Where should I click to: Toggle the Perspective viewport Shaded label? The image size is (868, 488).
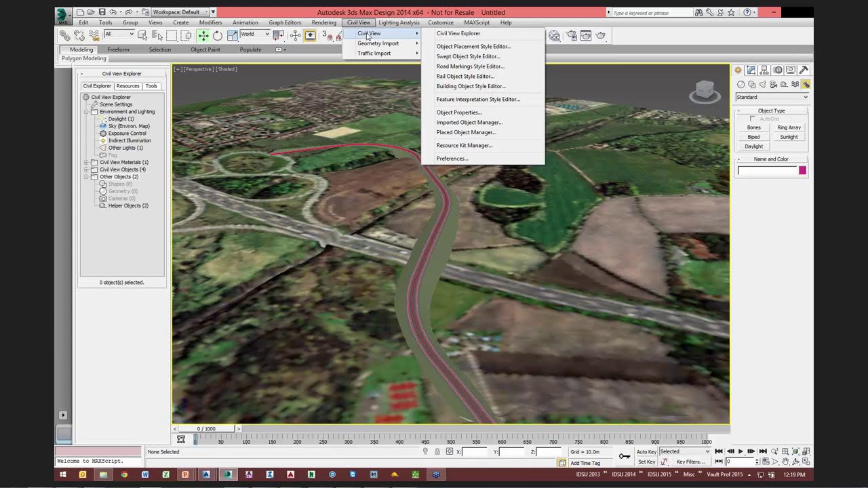click(226, 69)
